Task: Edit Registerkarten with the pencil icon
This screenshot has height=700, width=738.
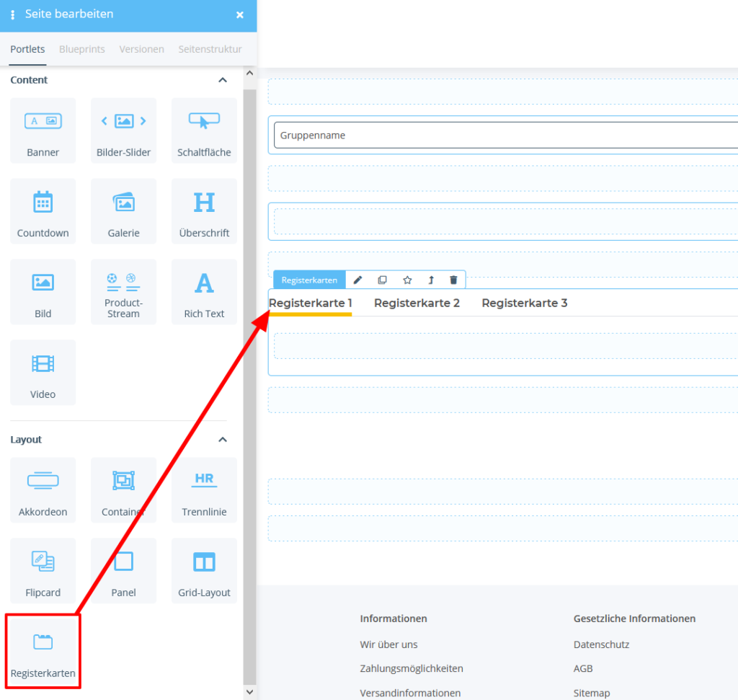Action: (x=357, y=280)
